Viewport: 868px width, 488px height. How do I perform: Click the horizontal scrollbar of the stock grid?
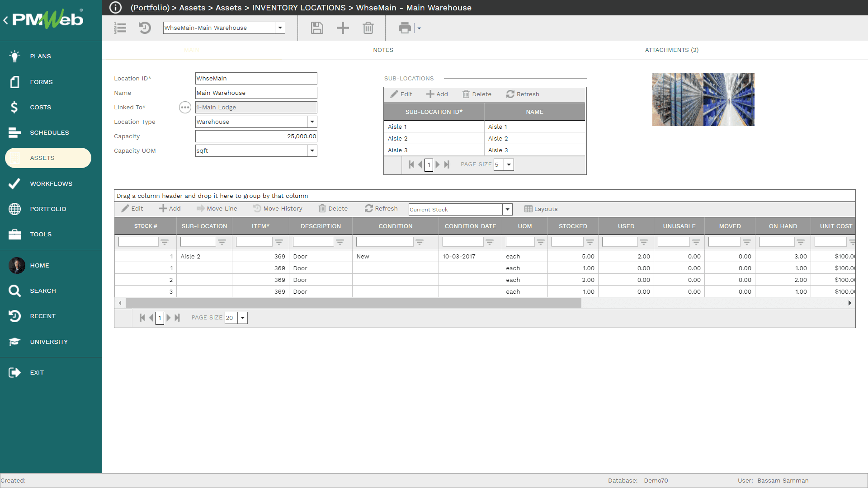354,303
